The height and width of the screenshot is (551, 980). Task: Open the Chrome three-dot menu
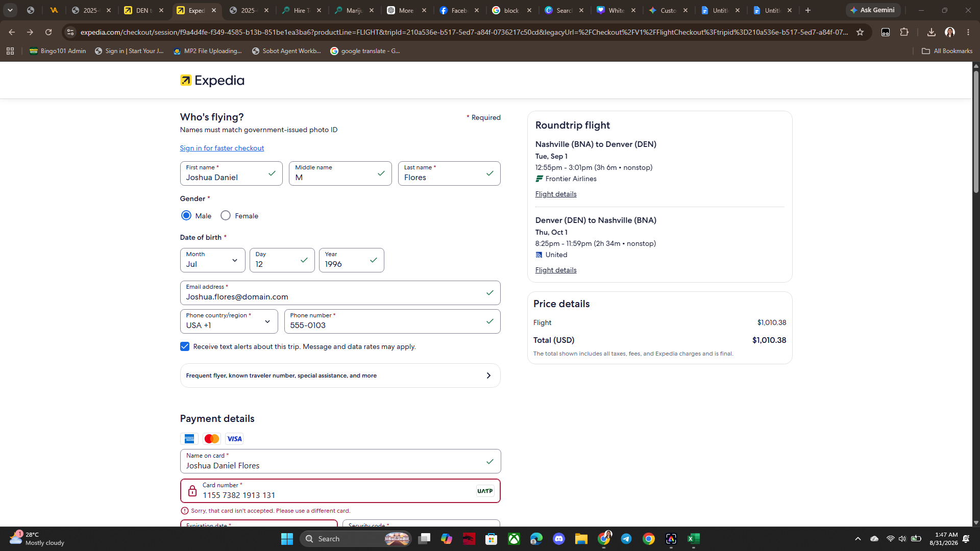tap(968, 32)
